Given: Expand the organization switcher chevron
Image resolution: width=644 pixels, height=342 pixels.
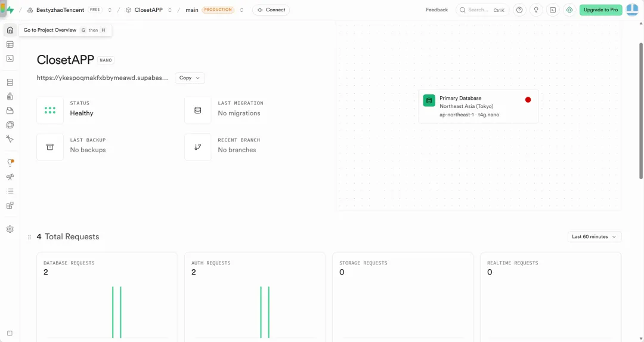Looking at the screenshot, I should tap(110, 10).
